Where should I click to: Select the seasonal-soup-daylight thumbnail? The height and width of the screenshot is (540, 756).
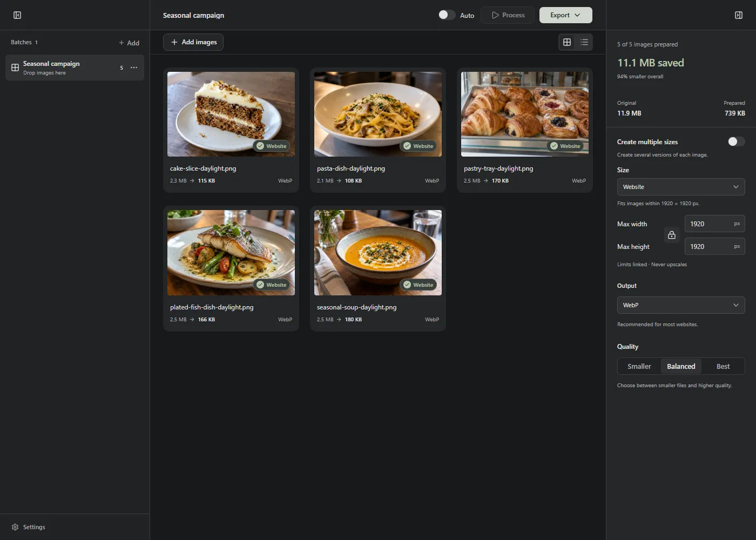tap(378, 253)
